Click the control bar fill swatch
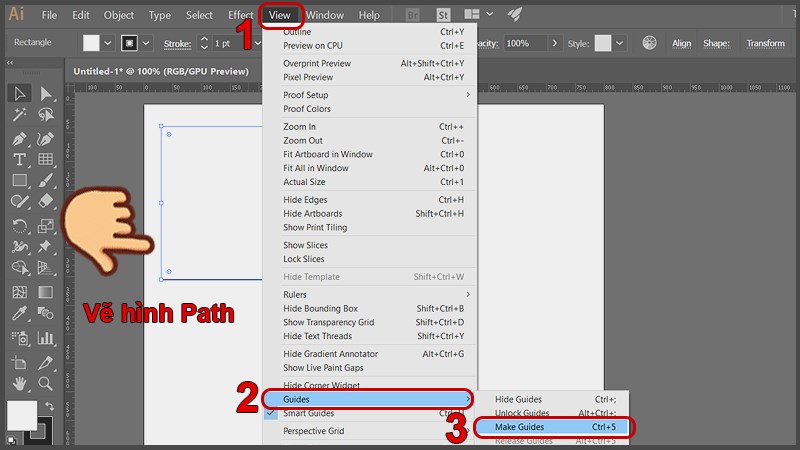This screenshot has height=450, width=800. point(91,43)
